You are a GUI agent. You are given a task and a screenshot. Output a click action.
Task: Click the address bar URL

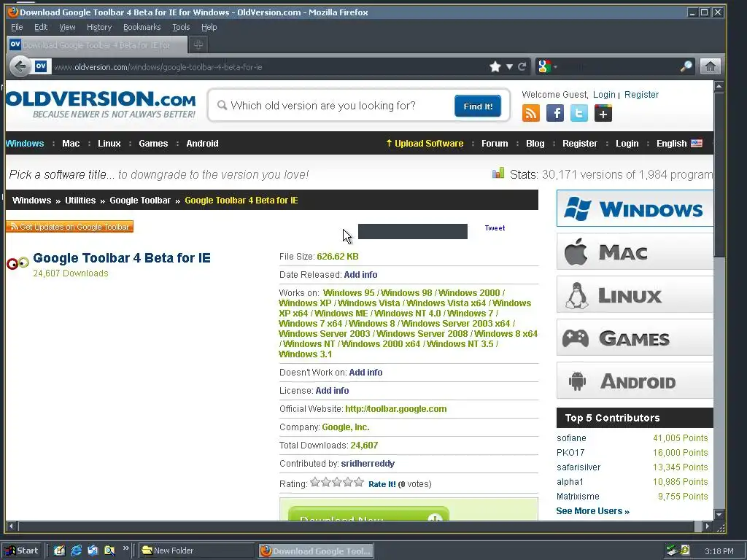tap(158, 67)
